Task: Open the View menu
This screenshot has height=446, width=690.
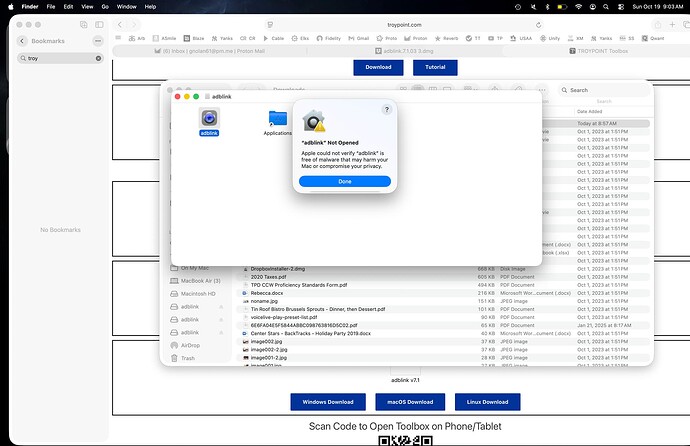Action: pos(87,7)
